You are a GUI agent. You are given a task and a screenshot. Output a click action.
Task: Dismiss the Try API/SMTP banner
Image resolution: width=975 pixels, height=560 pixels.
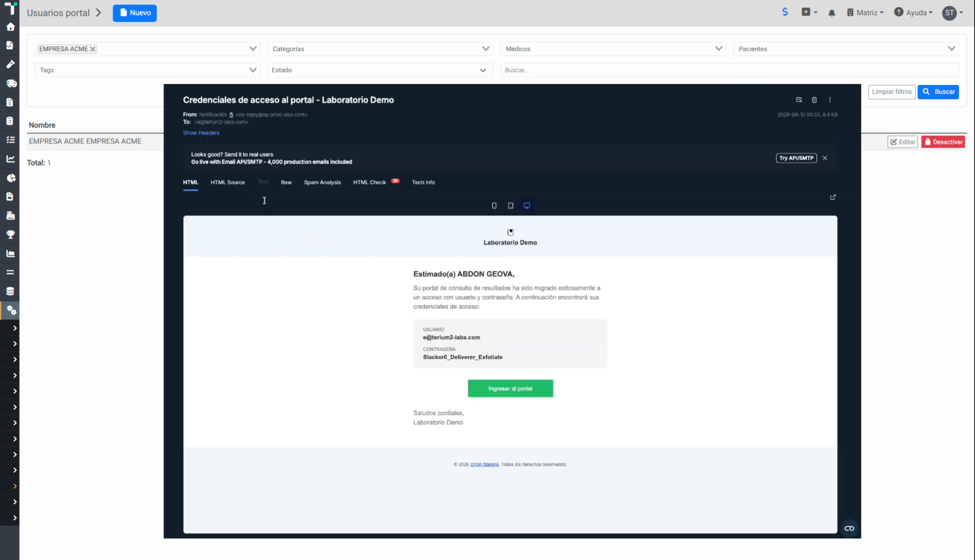pyautogui.click(x=825, y=158)
